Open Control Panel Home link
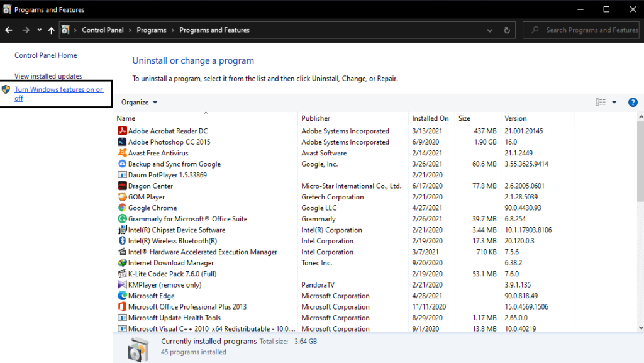 pos(45,55)
